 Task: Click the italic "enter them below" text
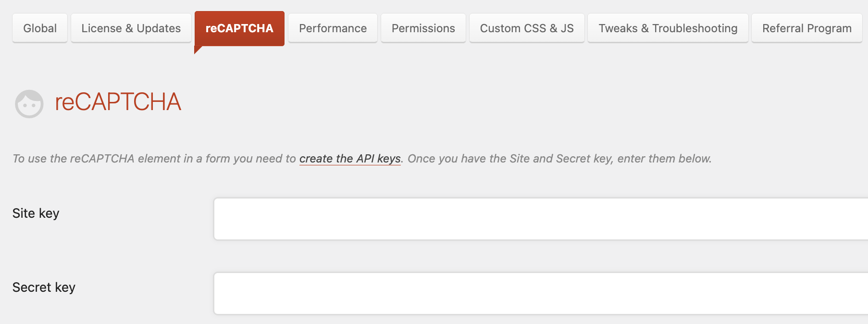664,159
